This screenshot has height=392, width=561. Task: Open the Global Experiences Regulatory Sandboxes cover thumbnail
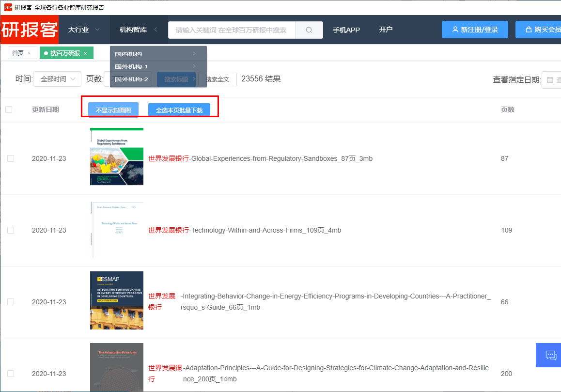[x=117, y=157]
